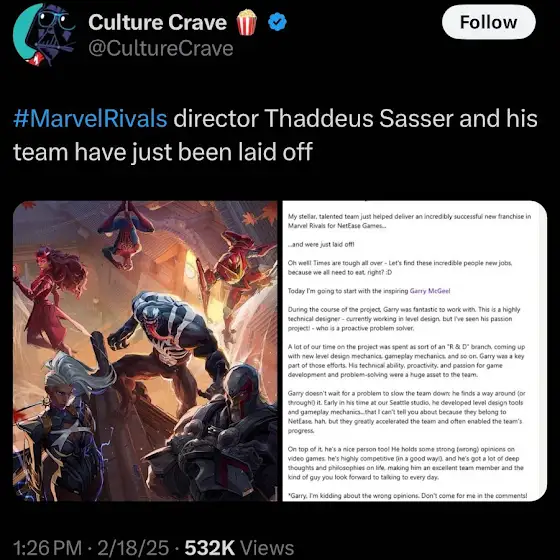Select upside-down Spider-Man in the artwork
The width and height of the screenshot is (560, 560).
tap(126, 236)
